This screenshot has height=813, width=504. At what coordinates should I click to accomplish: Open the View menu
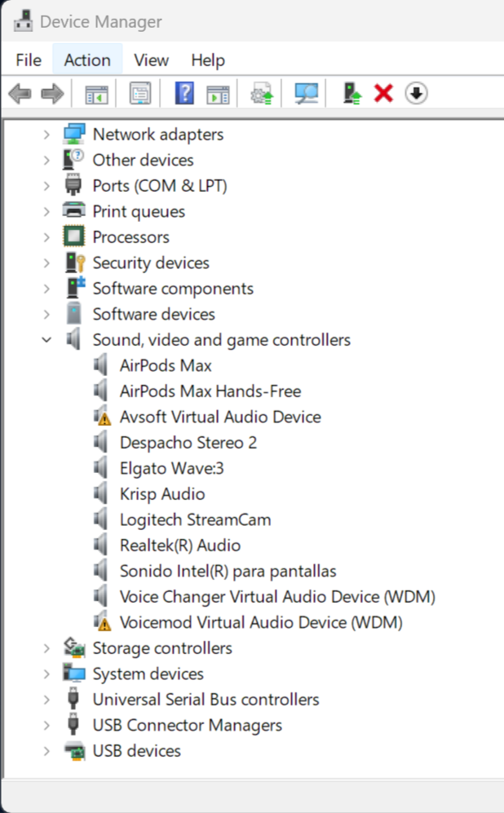tap(151, 60)
